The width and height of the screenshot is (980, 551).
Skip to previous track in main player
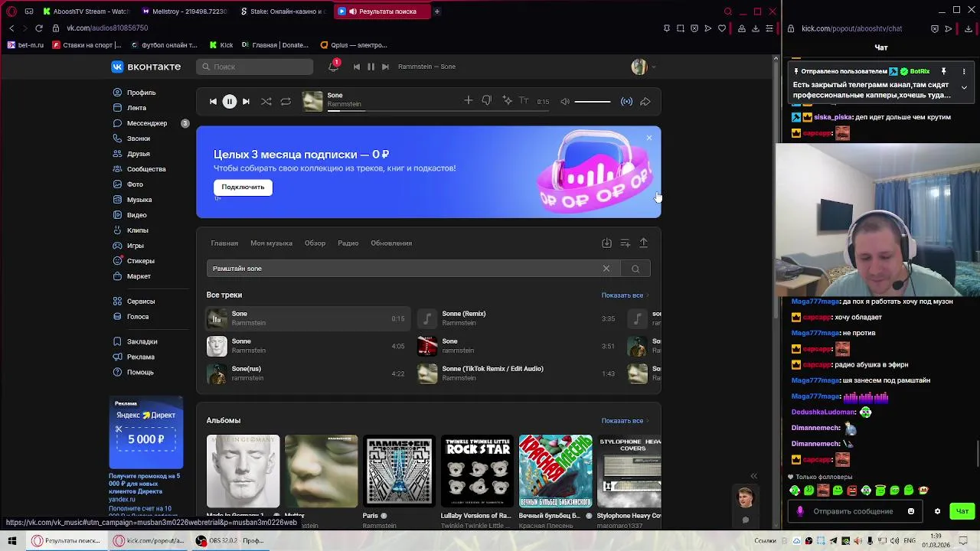tap(213, 101)
